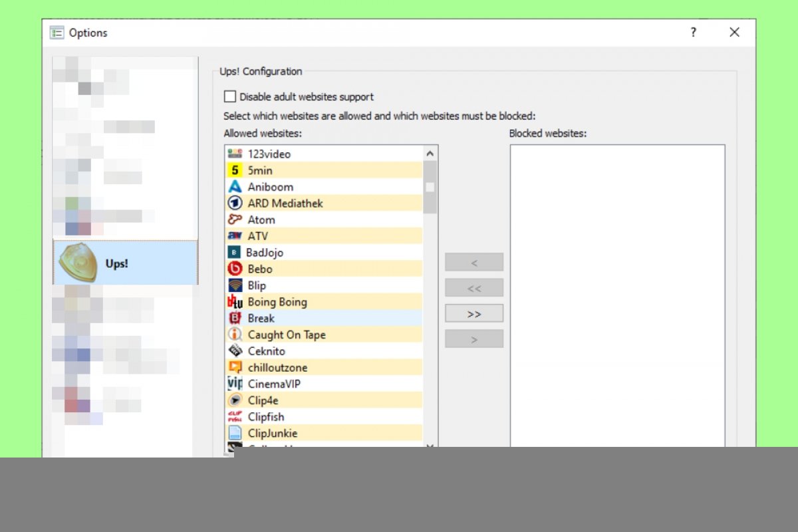Click the ClipJunkie document icon
Image resolution: width=798 pixels, height=532 pixels.
pyautogui.click(x=235, y=433)
